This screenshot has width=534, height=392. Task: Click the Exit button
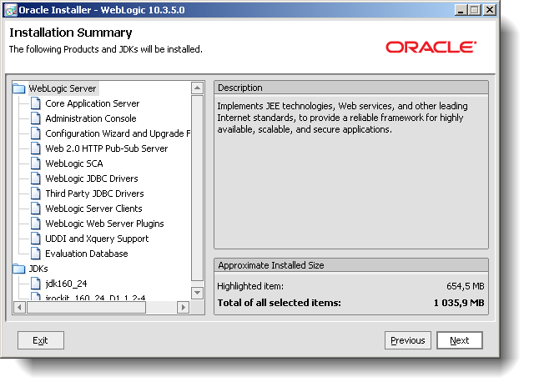[x=41, y=340]
